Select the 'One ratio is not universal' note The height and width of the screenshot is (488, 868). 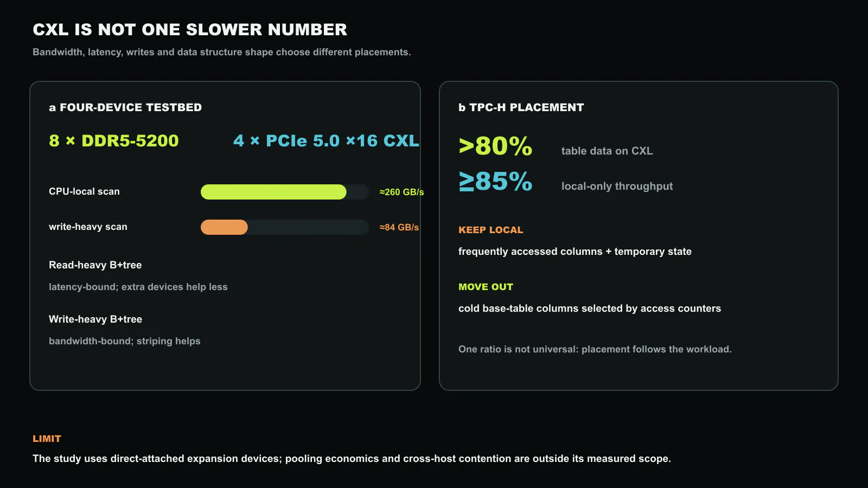595,349
